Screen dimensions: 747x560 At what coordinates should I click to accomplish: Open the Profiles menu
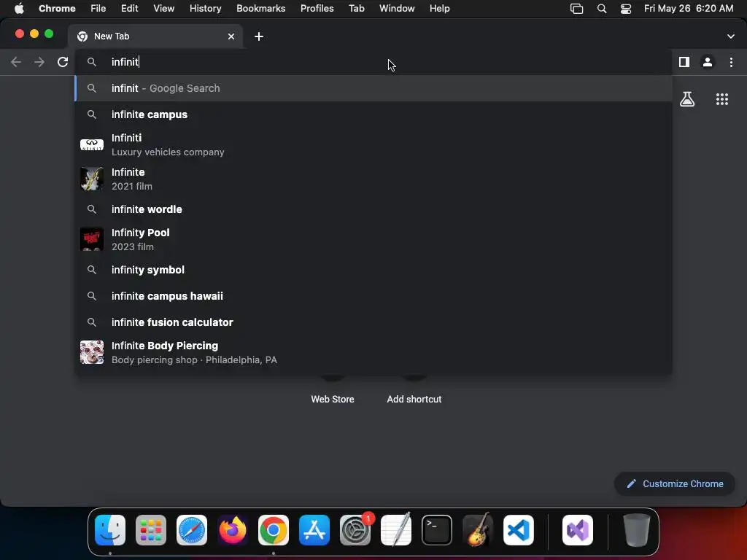[317, 9]
